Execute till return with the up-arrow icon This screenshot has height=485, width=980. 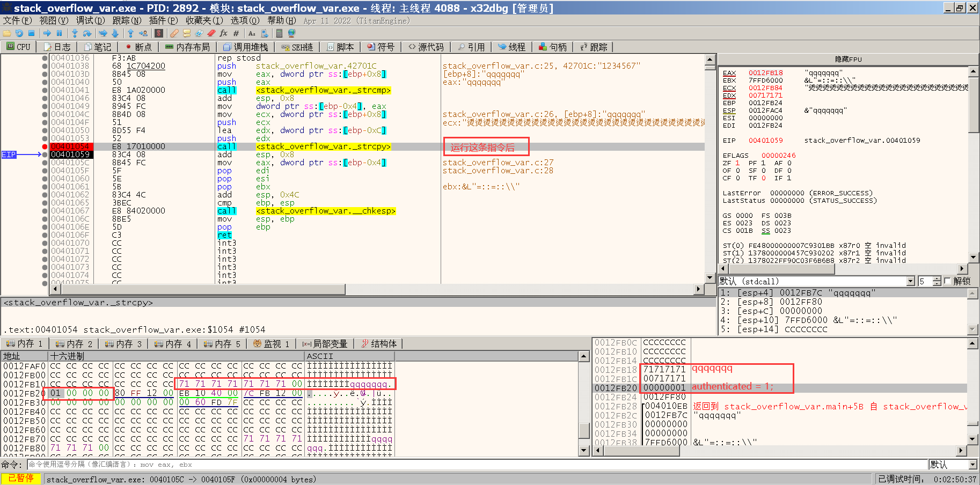(131, 33)
